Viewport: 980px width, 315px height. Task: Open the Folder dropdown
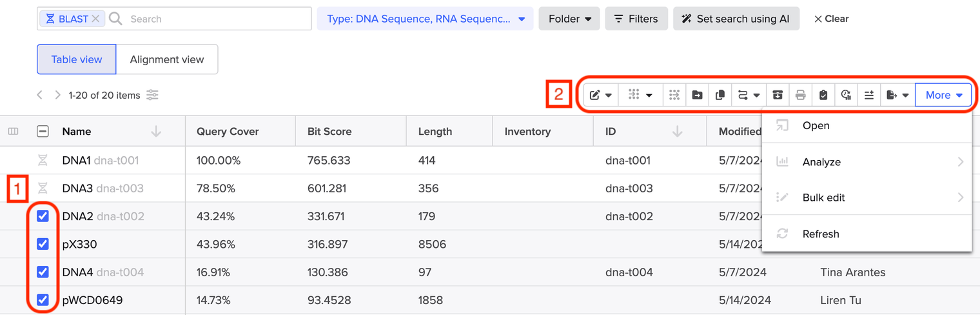(569, 19)
